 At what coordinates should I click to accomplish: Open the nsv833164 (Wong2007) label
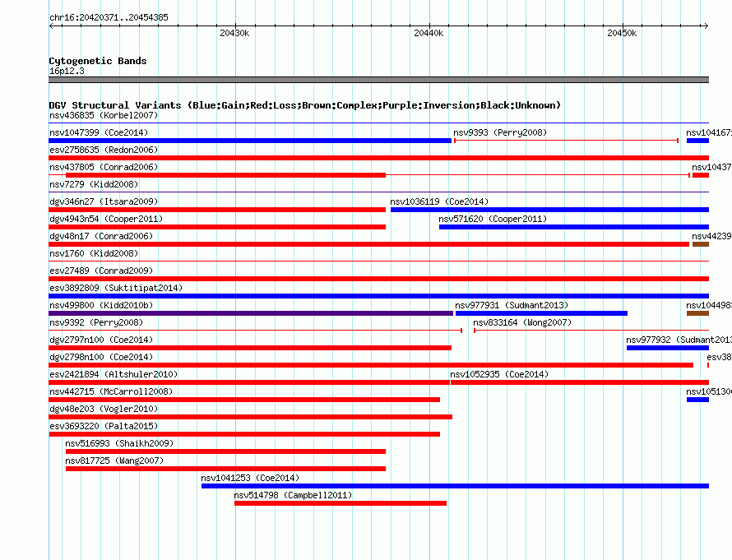pyautogui.click(x=522, y=322)
